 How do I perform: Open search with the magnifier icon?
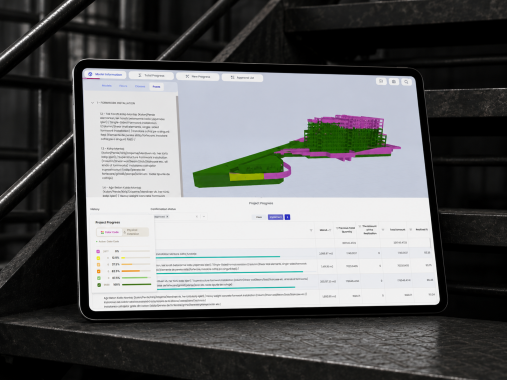click(x=406, y=82)
